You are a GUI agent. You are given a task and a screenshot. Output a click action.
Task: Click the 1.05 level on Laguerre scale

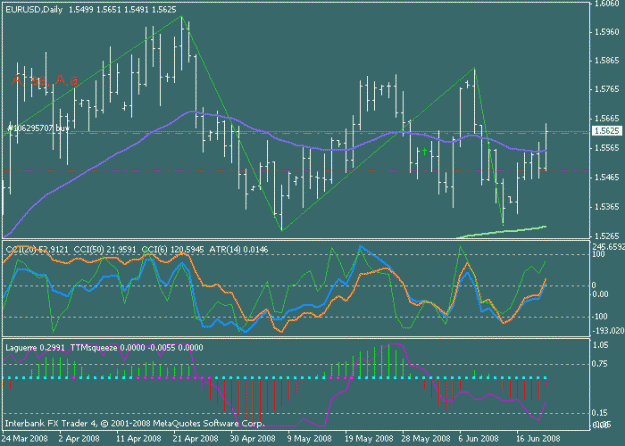[x=601, y=345]
